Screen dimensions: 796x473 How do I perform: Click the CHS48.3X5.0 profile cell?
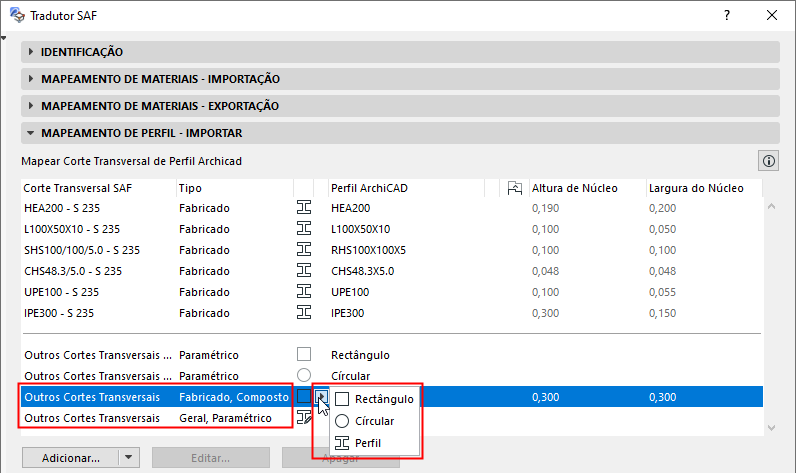tap(362, 271)
